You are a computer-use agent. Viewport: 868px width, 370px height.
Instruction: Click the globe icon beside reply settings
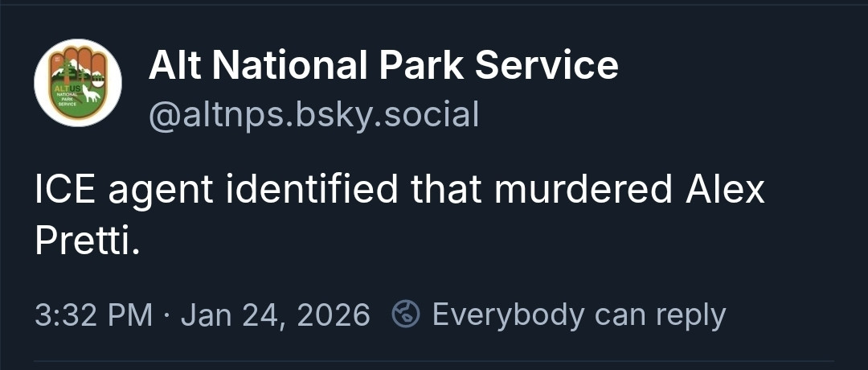pyautogui.click(x=406, y=314)
